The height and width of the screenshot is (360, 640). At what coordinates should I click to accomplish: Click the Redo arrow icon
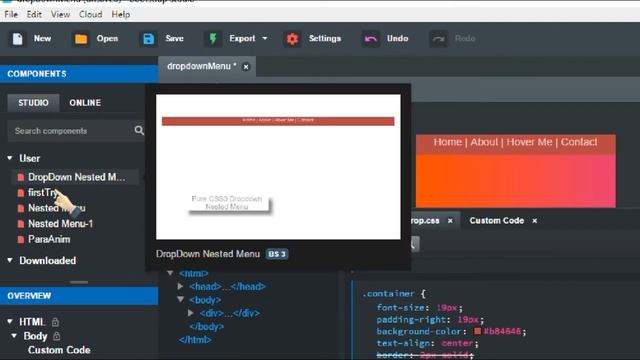pyautogui.click(x=438, y=39)
